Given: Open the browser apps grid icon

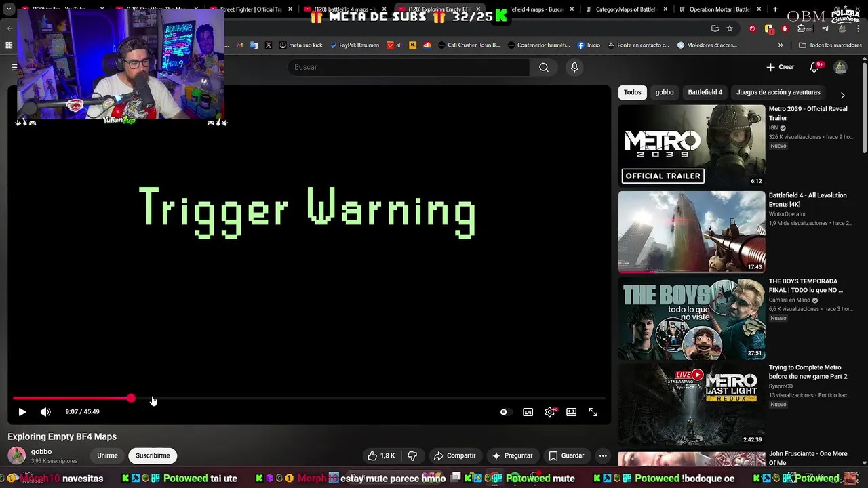Looking at the screenshot, I should [9, 45].
